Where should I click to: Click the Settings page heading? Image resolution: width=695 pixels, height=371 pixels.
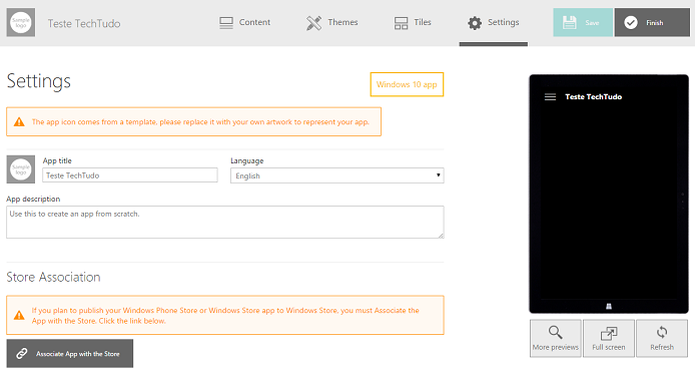point(39,81)
